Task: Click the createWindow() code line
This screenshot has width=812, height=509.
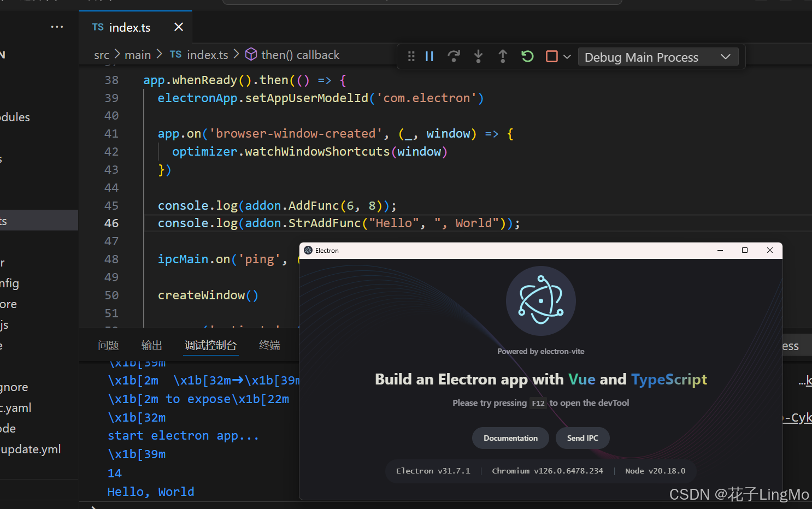Action: pyautogui.click(x=208, y=295)
